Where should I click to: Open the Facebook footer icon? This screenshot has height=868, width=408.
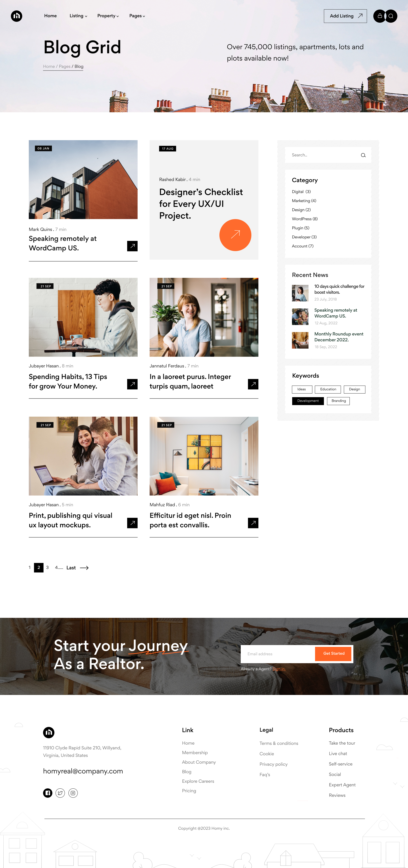(x=48, y=793)
